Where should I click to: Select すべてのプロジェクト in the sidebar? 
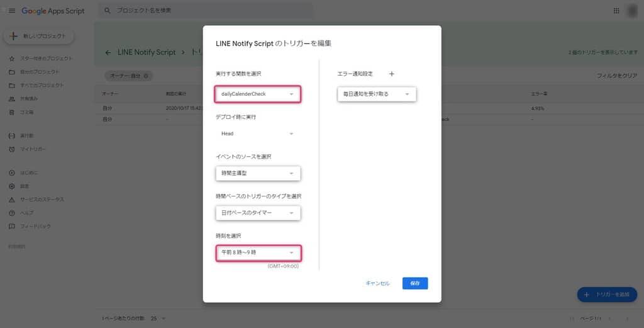click(x=42, y=85)
